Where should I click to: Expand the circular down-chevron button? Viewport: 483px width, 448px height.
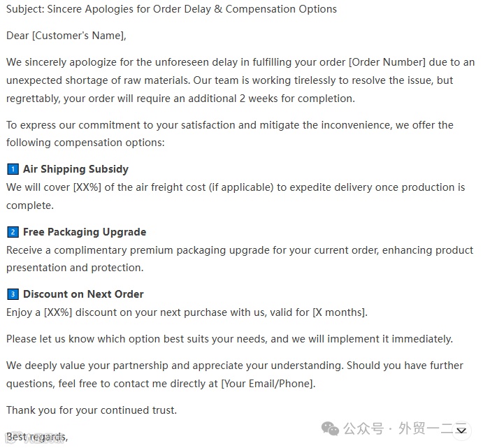461,431
